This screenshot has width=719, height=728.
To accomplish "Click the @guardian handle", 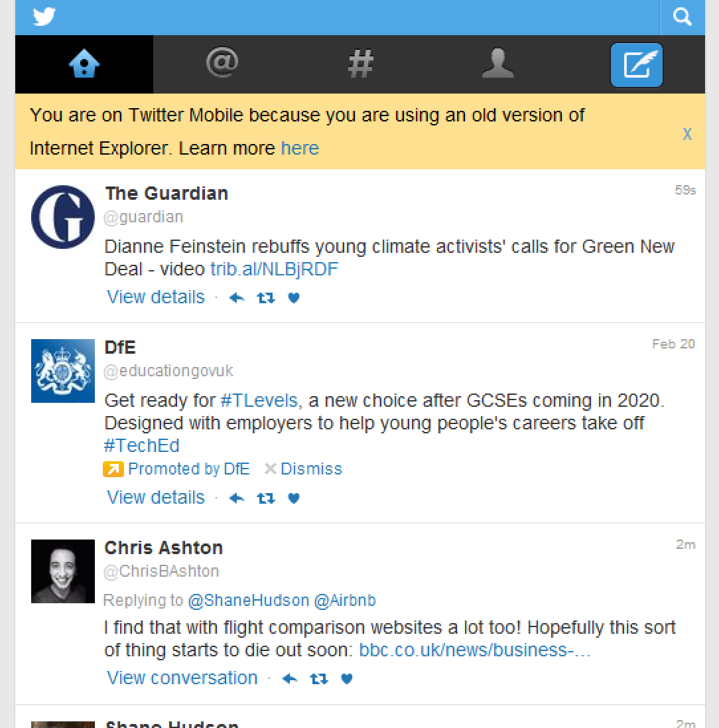I will coord(143,217).
